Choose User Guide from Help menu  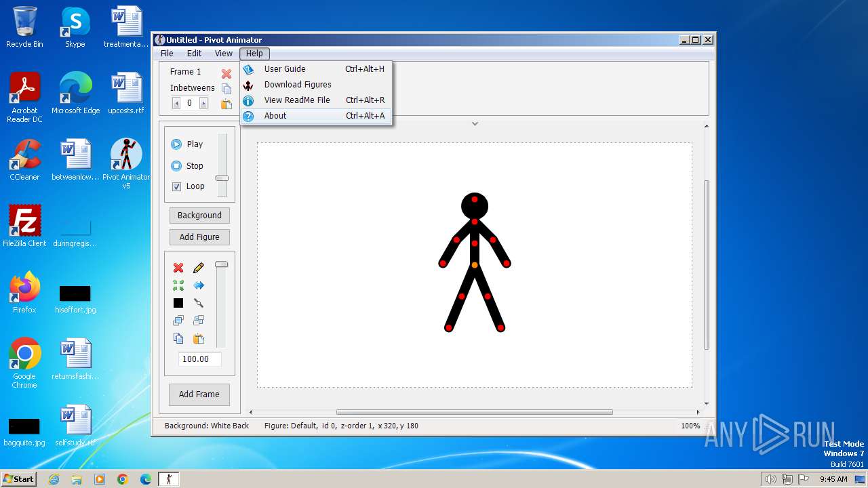click(x=315, y=69)
